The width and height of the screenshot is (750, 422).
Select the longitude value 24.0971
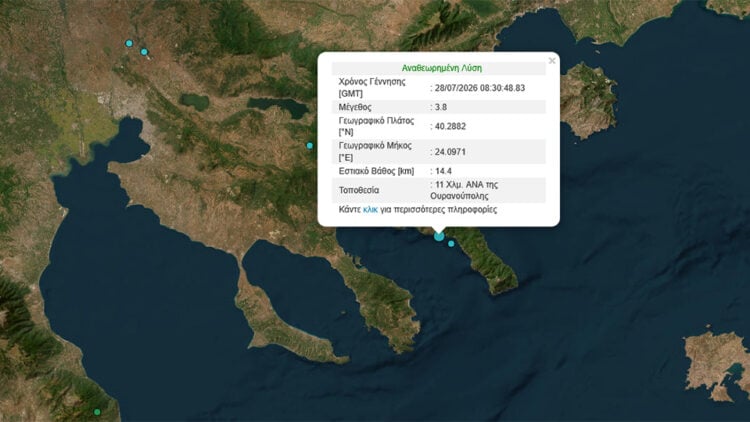(450, 152)
